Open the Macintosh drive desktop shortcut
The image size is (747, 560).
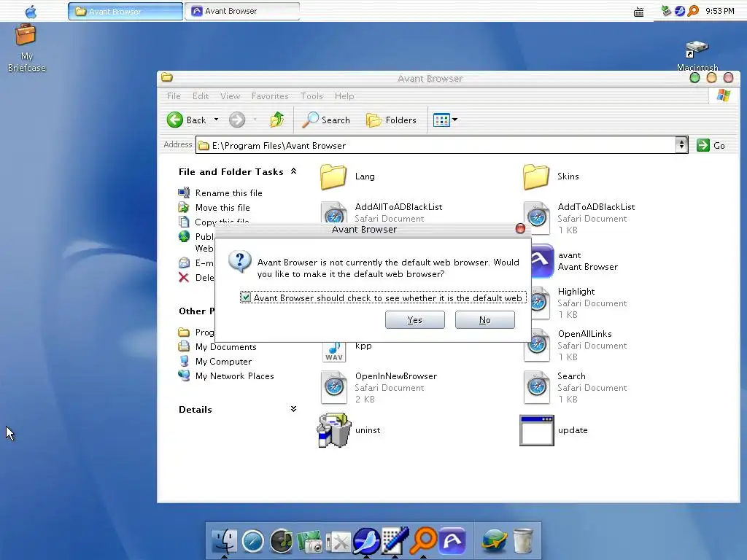point(697,55)
